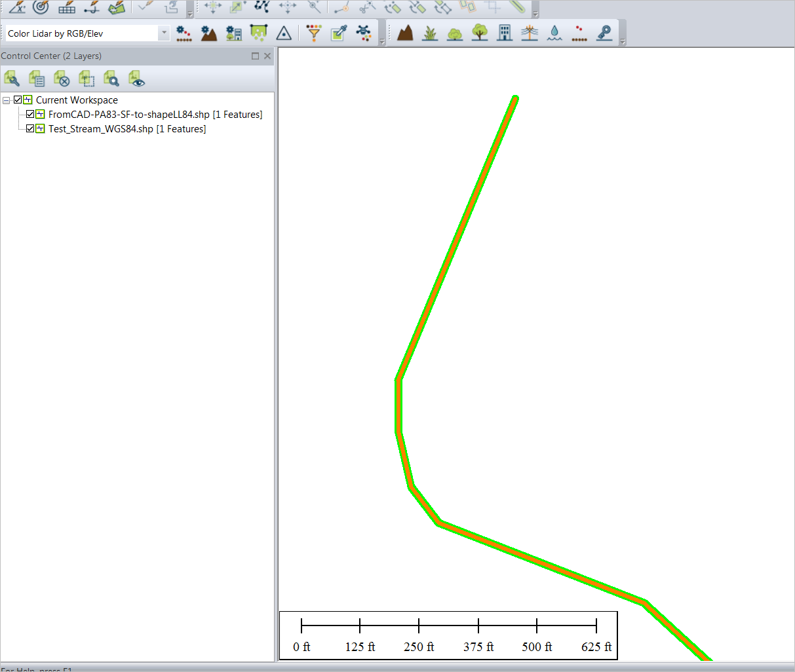Image resolution: width=795 pixels, height=672 pixels.
Task: Click the Close Layer icon in Control Center
Action: point(60,79)
